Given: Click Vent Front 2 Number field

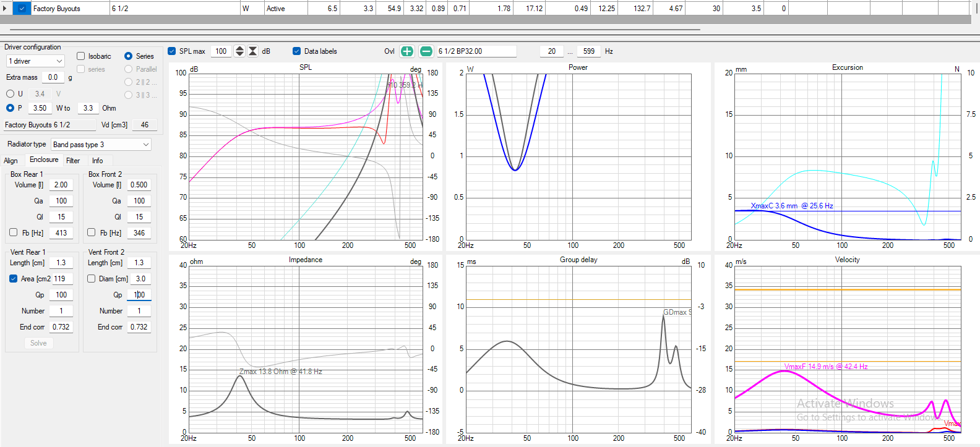Looking at the screenshot, I should [x=139, y=311].
